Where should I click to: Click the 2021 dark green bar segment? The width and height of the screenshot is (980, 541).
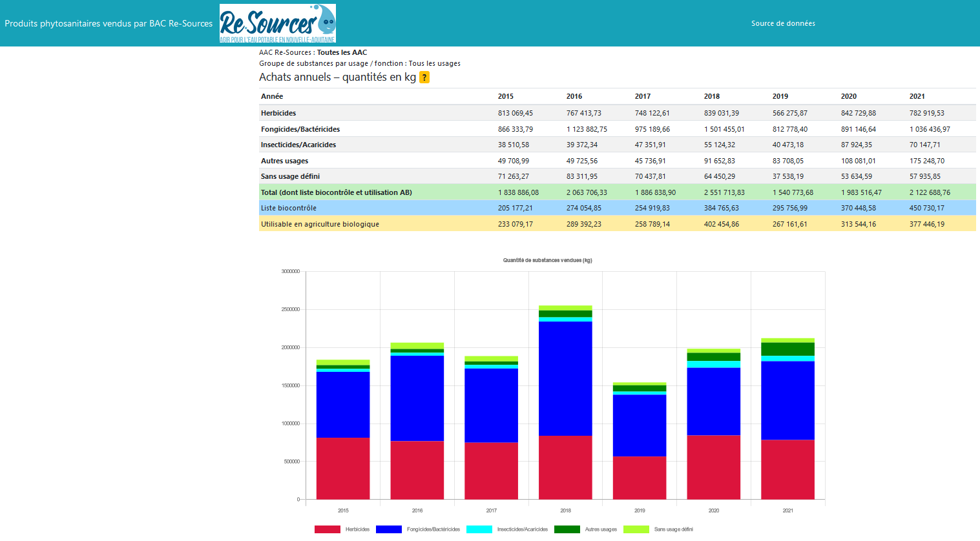coord(787,349)
